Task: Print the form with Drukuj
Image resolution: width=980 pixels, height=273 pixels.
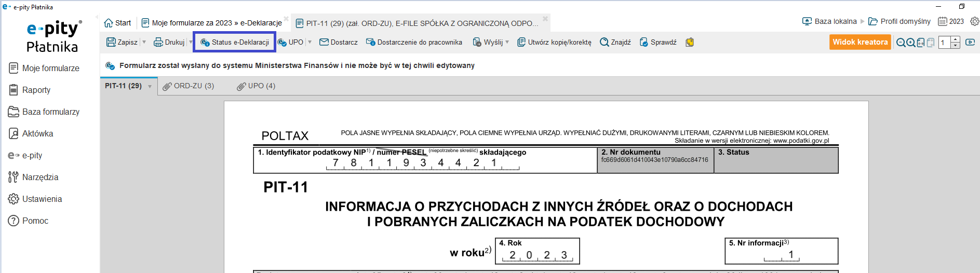Action: 169,42
